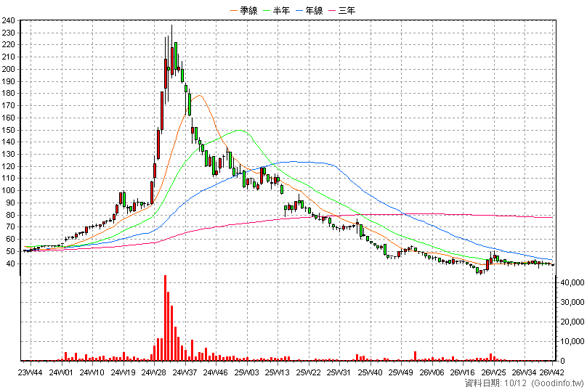The height and width of the screenshot is (392, 587).
Task: Click the peak of the green 半年 curve
Action: [240, 130]
